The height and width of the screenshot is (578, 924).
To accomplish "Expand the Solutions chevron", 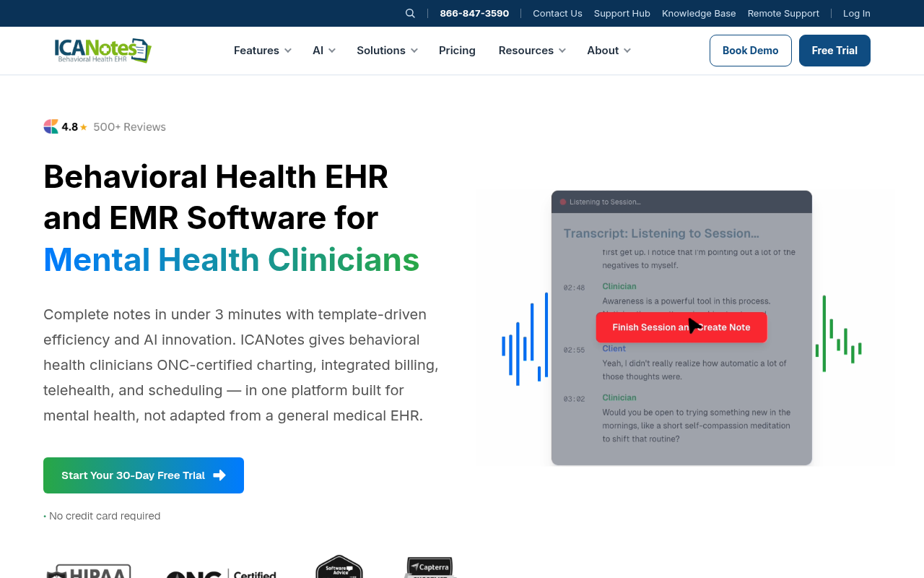I will pos(414,51).
